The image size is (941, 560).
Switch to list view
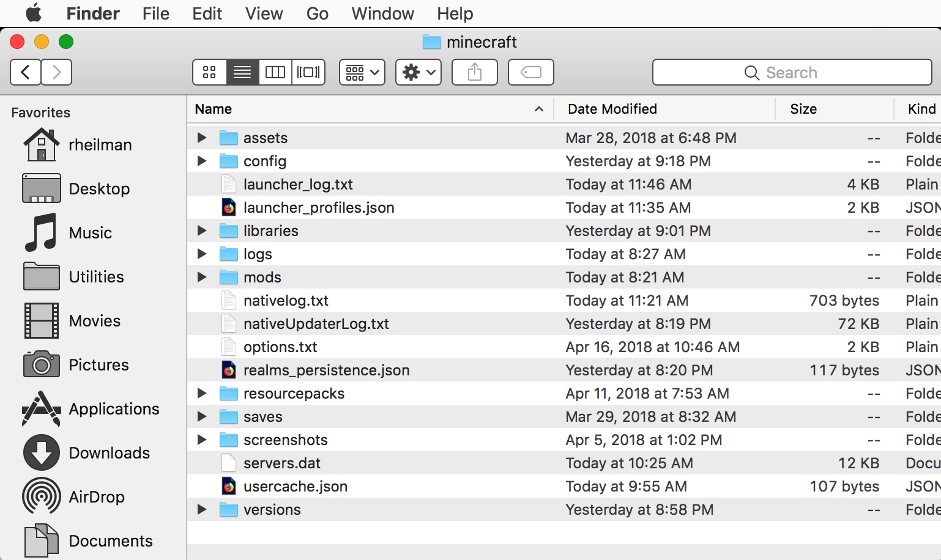[242, 72]
